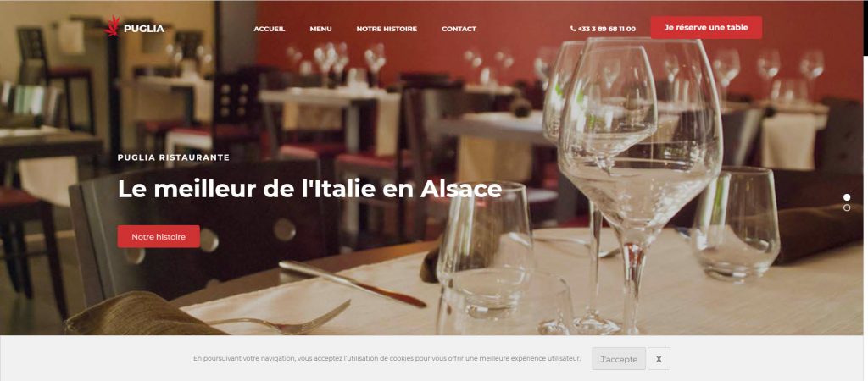The width and height of the screenshot is (868, 381).
Task: Click the cookie notice message text
Action: [387, 358]
